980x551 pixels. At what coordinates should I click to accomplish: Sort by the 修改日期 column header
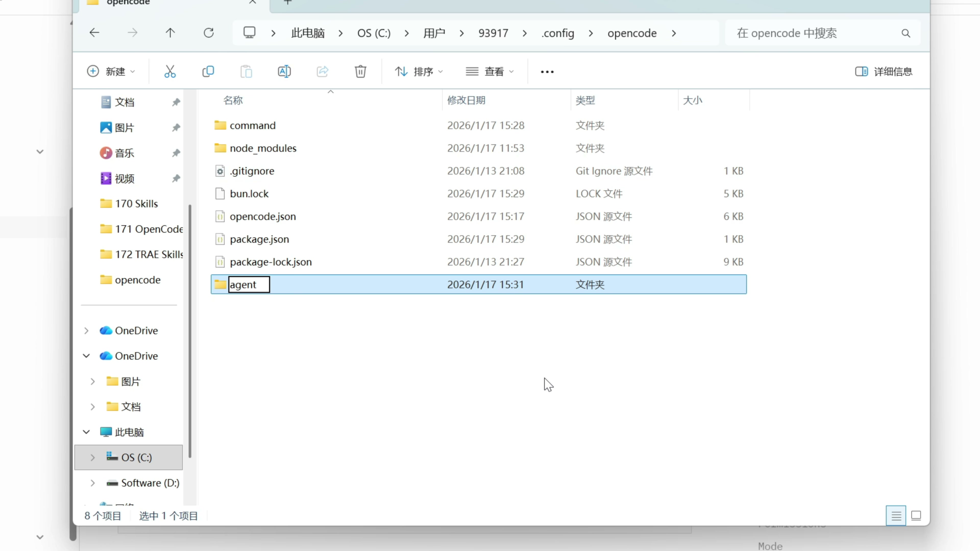point(467,101)
